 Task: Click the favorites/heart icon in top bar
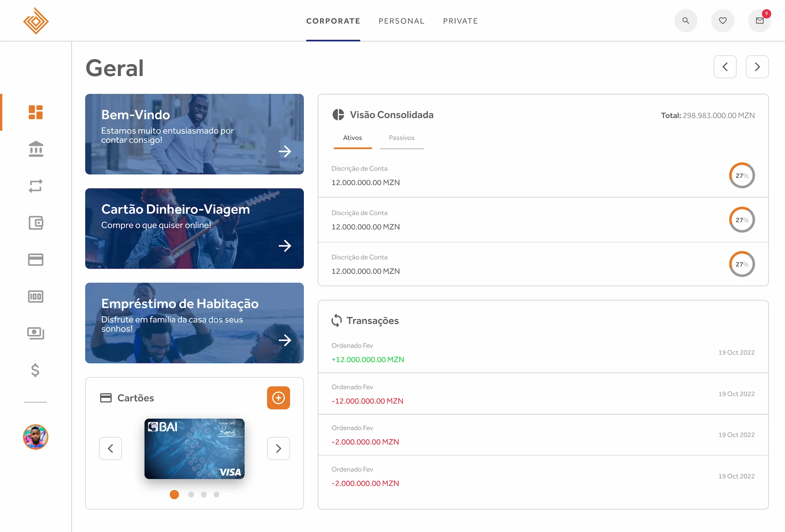pos(723,20)
